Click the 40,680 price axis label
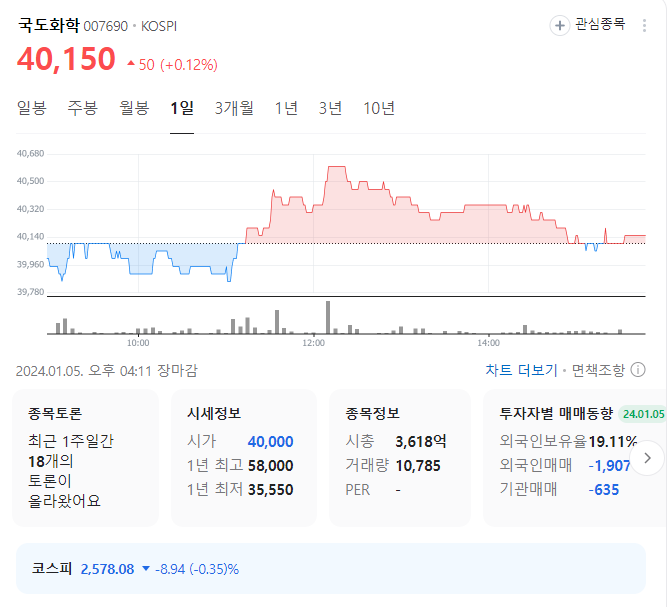Screen dimensions: 667x607 [30, 154]
